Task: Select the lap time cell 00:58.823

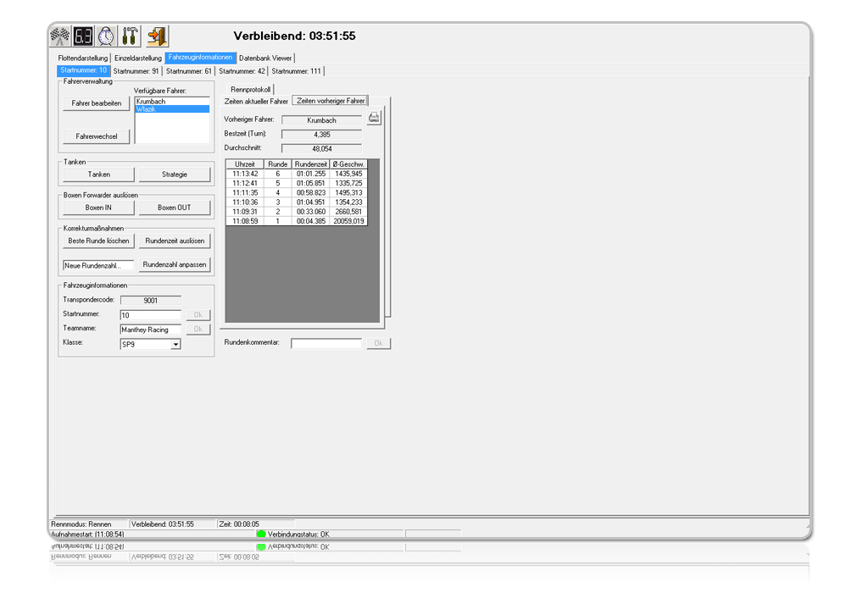Action: (x=311, y=192)
